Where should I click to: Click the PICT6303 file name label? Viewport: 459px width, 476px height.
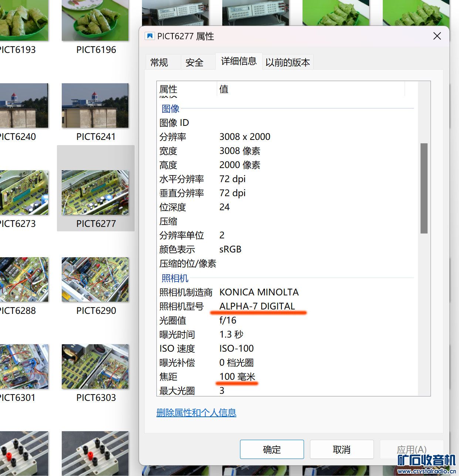tap(96, 398)
